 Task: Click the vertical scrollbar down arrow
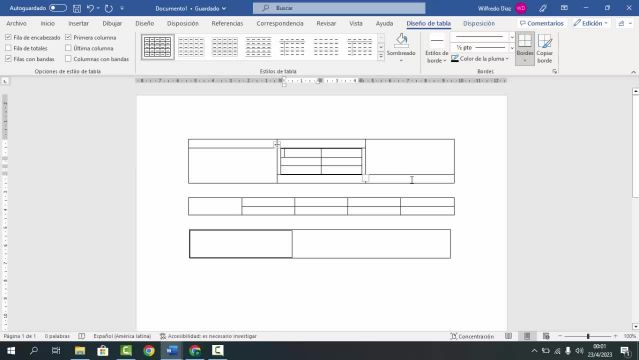click(635, 326)
